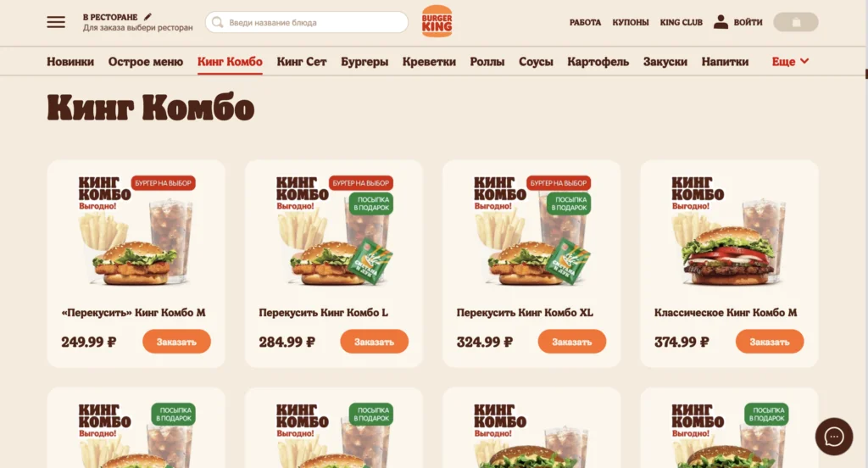The width and height of the screenshot is (868, 468).
Task: Open the King Club link
Action: [x=681, y=22]
